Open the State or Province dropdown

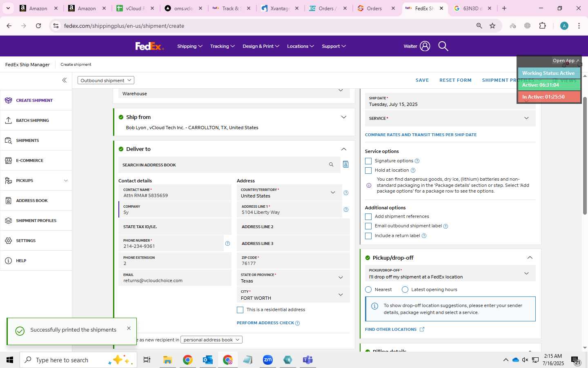click(293, 278)
